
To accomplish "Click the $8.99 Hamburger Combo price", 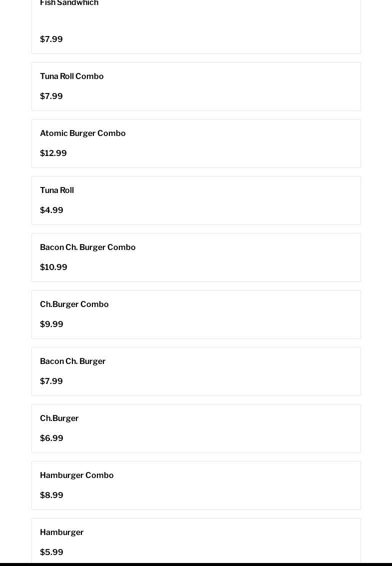I will coord(51,495).
